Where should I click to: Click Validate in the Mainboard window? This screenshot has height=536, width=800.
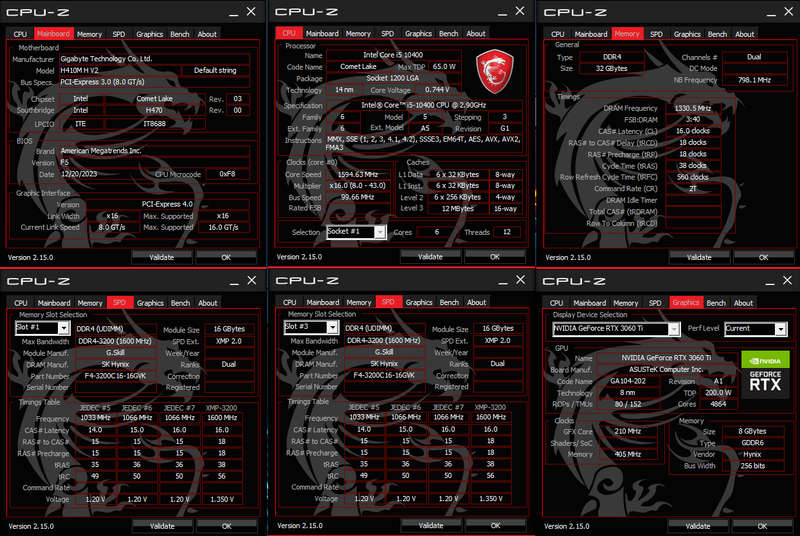point(162,258)
